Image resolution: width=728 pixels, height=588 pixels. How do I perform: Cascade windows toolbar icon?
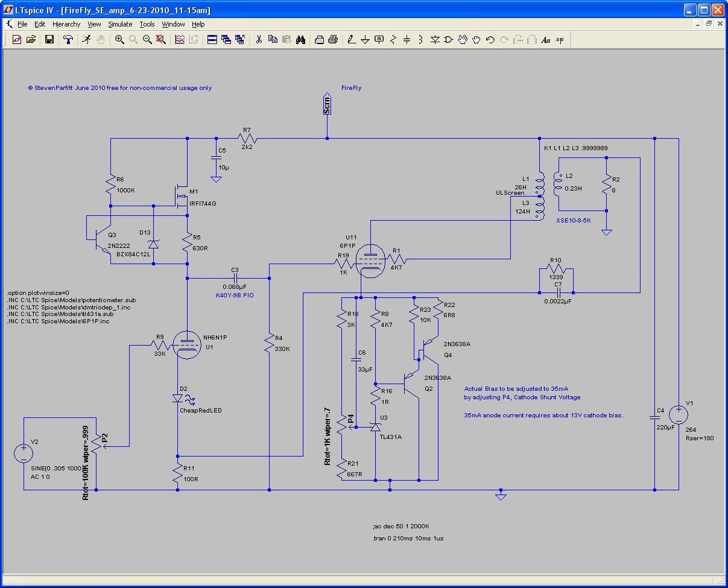226,40
